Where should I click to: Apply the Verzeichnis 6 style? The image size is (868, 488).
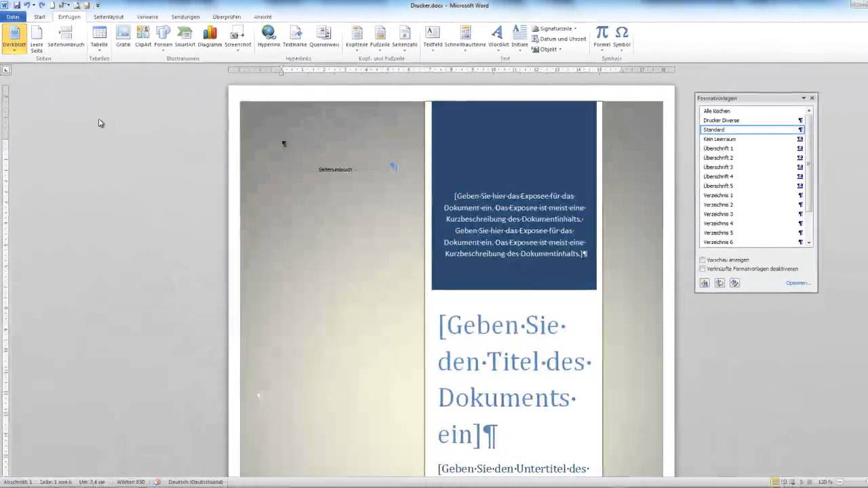[752, 242]
